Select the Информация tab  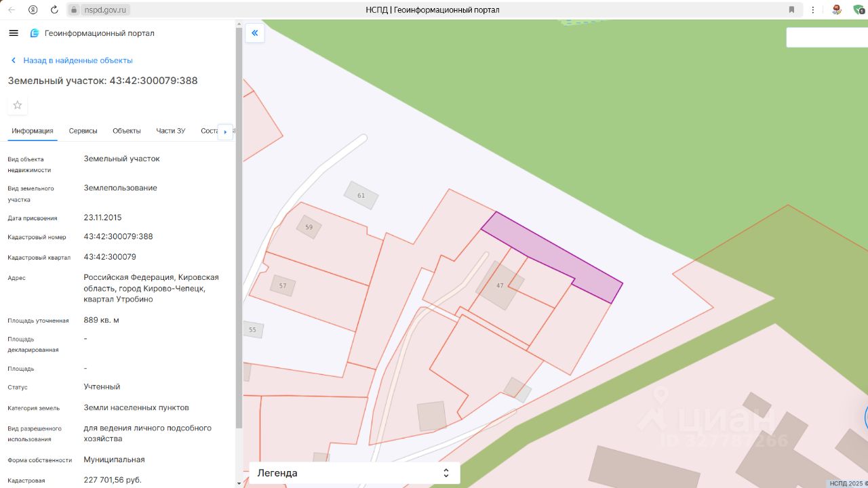33,131
